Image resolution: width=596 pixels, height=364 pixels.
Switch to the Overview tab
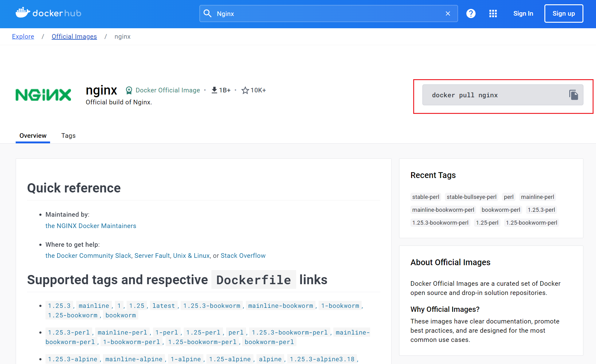(33, 136)
